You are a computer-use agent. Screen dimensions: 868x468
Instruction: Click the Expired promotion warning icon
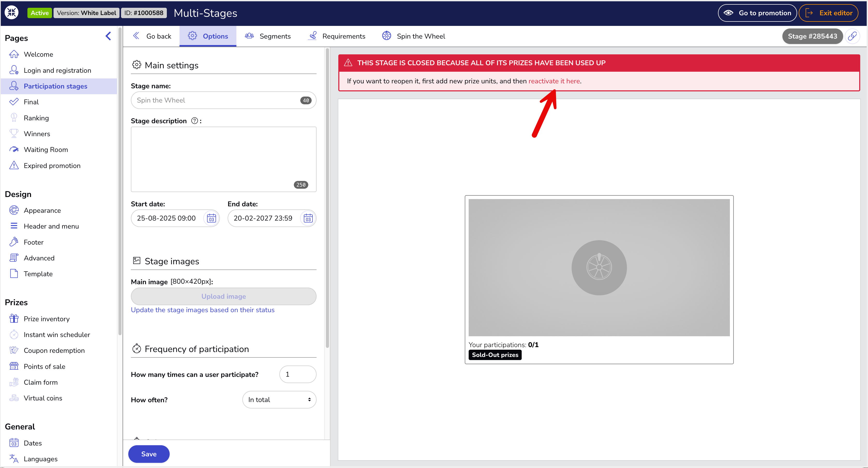pyautogui.click(x=14, y=165)
